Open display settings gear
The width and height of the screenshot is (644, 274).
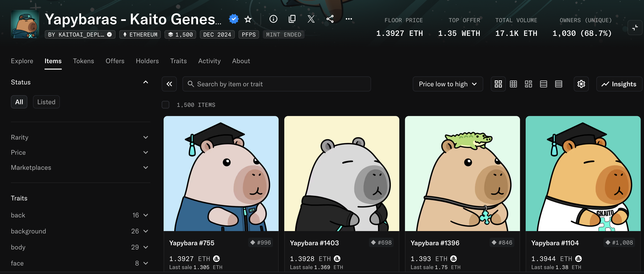pyautogui.click(x=581, y=84)
